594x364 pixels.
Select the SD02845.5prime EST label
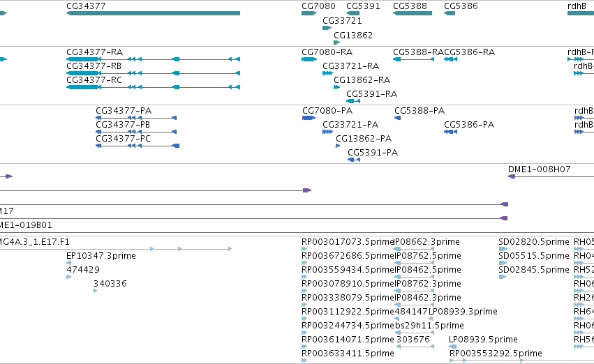click(x=534, y=270)
